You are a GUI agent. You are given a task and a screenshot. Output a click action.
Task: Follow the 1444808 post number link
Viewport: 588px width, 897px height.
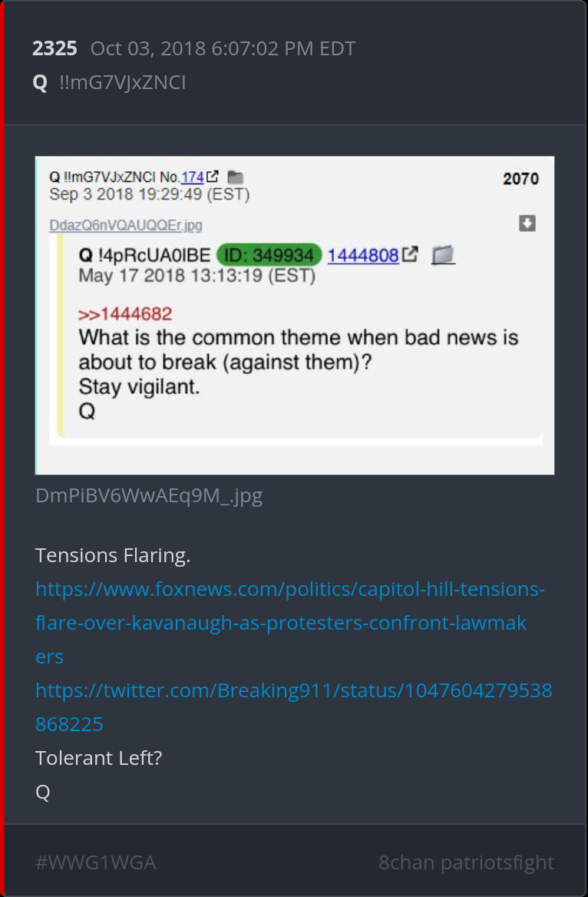click(x=363, y=255)
